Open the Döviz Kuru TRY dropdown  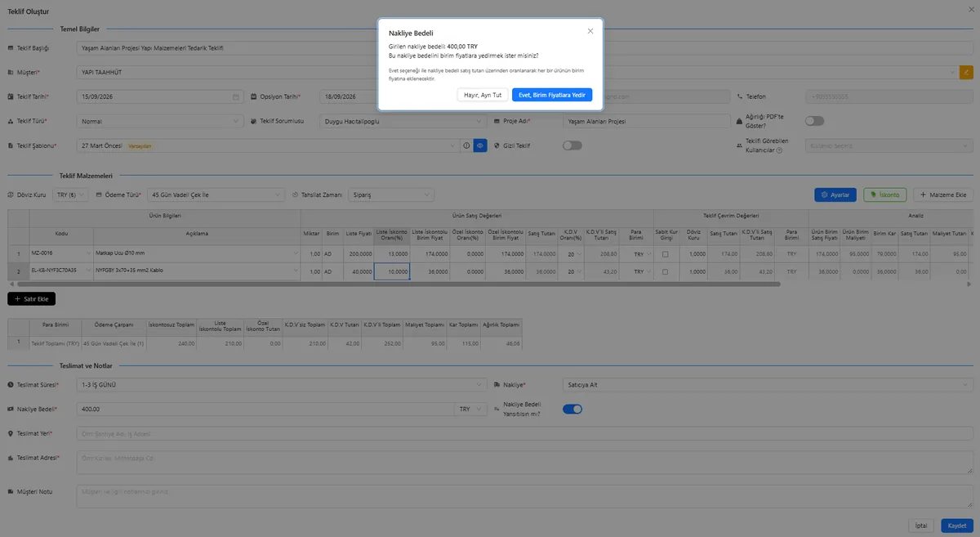(70, 195)
